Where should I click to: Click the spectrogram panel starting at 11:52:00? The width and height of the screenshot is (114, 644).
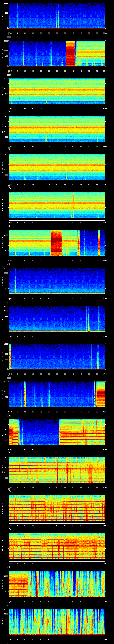[57, 584]
